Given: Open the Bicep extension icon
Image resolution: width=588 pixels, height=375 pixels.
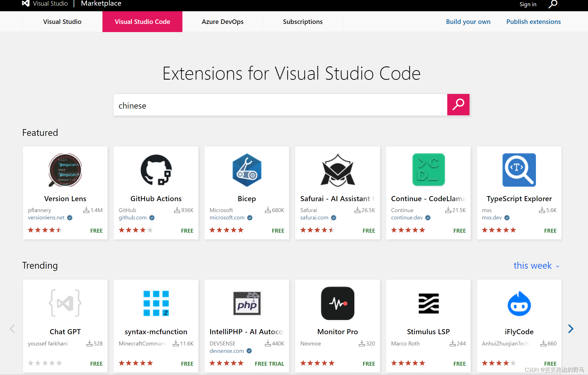Looking at the screenshot, I should click(247, 170).
